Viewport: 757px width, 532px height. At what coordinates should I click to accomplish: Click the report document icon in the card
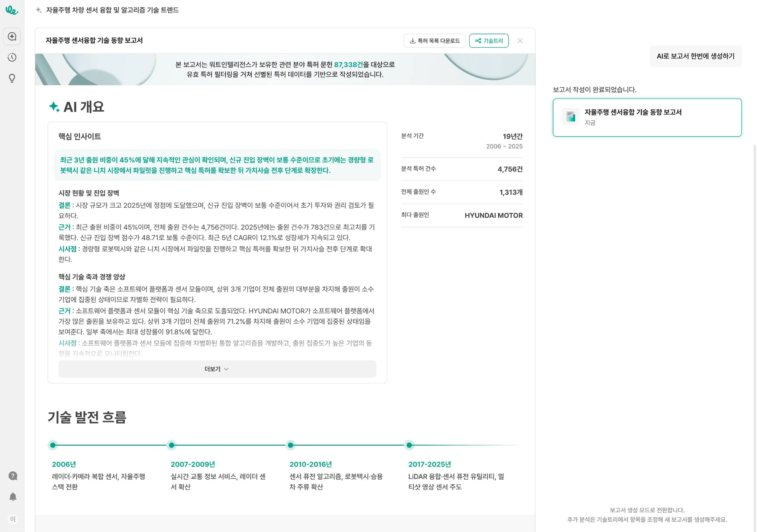[571, 117]
